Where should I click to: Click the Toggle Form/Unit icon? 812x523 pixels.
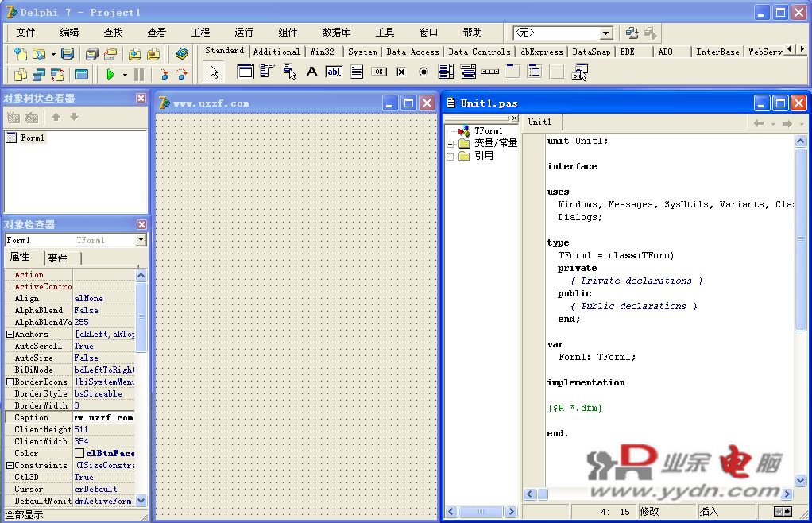[57, 75]
